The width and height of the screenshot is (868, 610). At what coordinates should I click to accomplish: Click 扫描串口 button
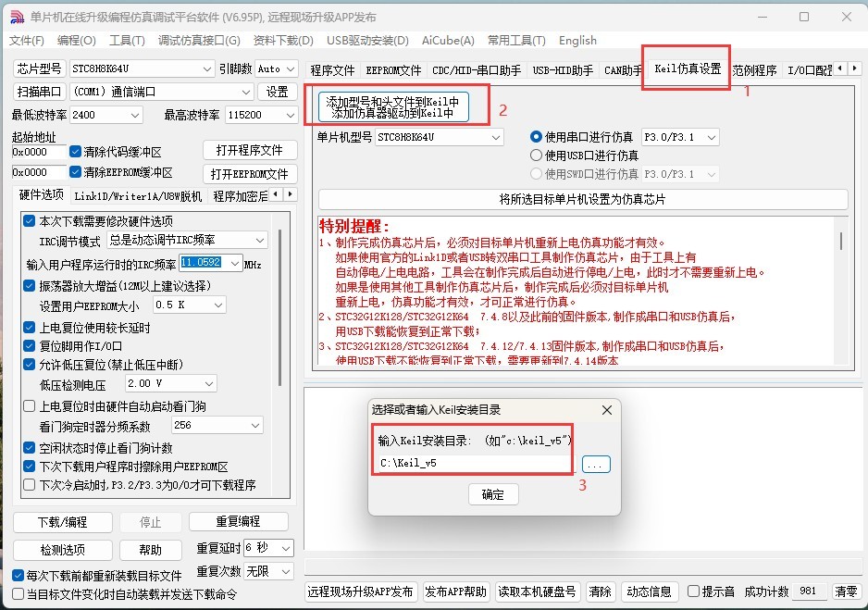pos(39,92)
